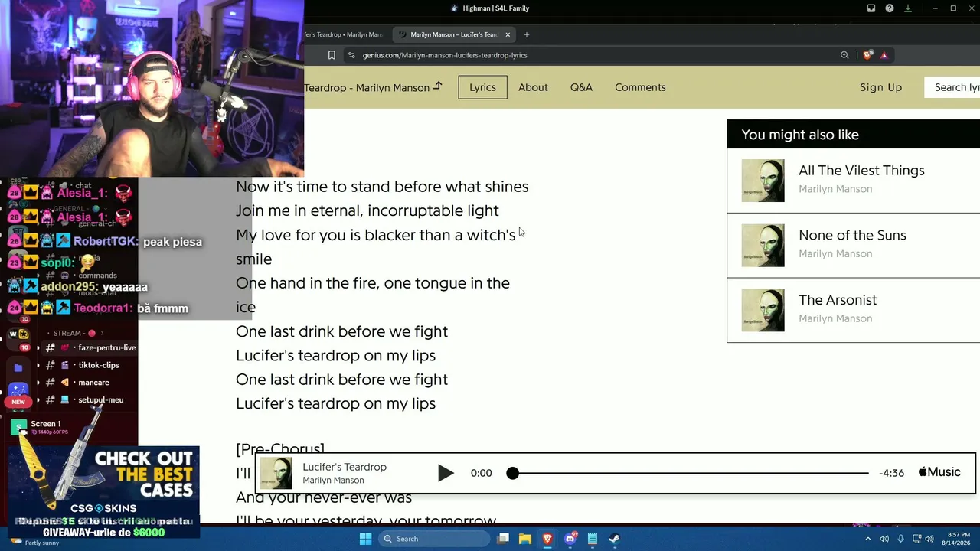Select the Marilyn Manson – Lucifer's Teardrop tab
980x551 pixels.
pos(455,34)
